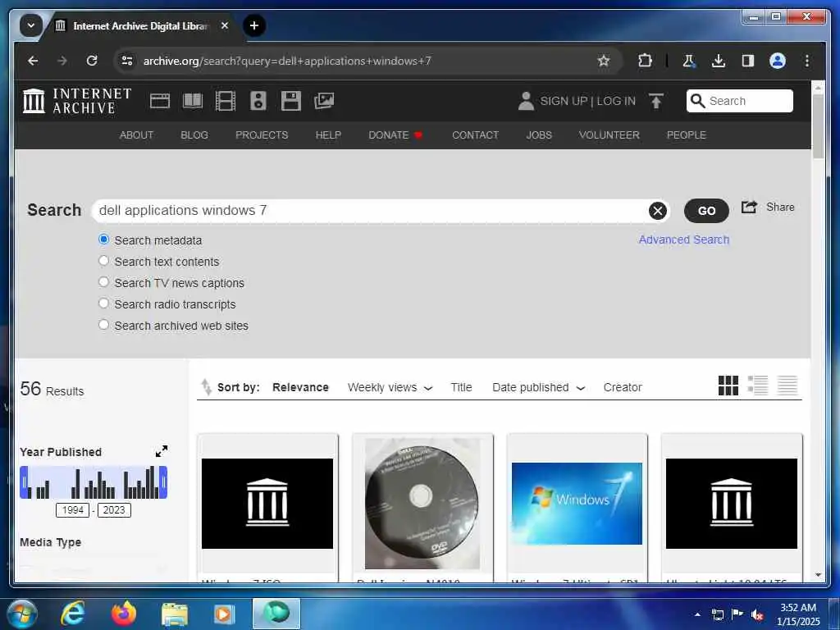The image size is (840, 630).
Task: Open a new browser tab
Action: [254, 25]
